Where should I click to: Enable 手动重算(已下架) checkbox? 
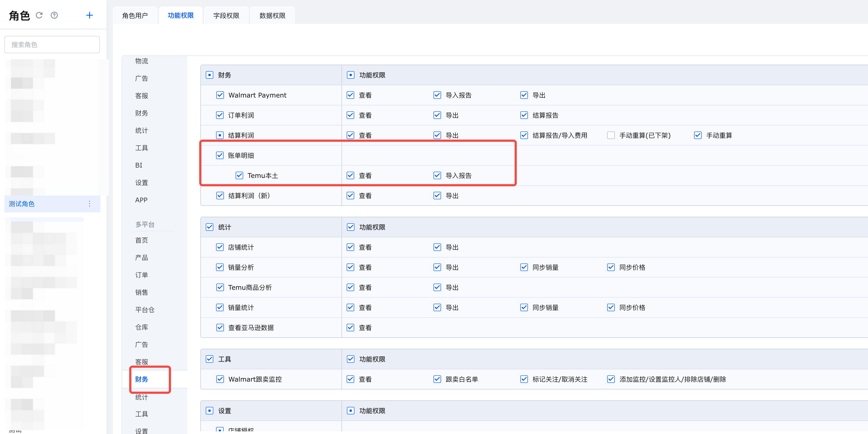611,135
